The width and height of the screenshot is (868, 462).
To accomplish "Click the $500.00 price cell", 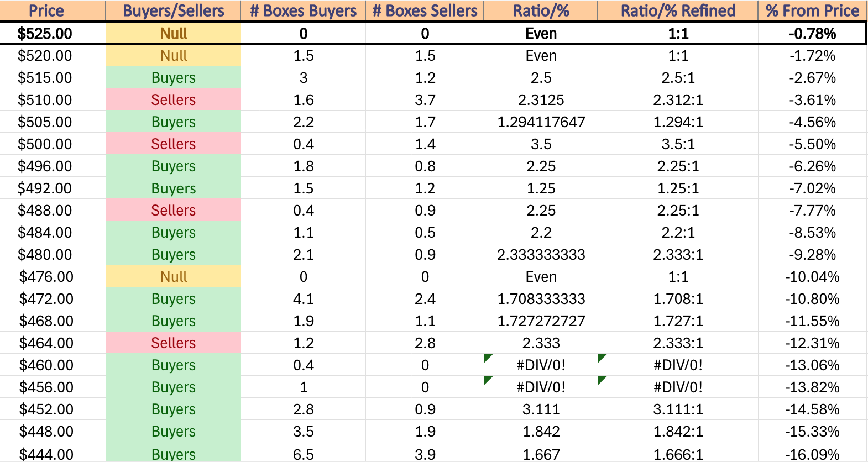I will (53, 144).
